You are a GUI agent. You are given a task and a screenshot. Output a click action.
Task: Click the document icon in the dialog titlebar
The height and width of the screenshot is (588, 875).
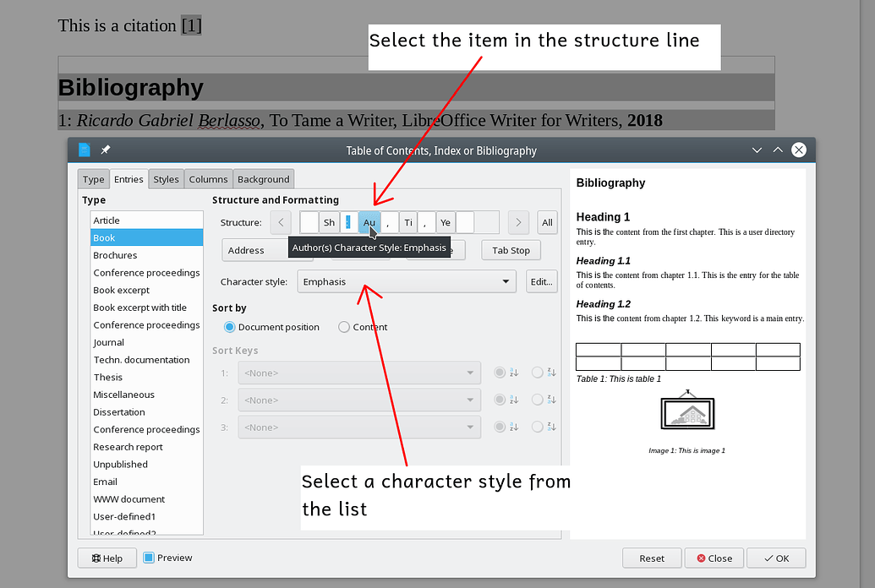click(x=84, y=150)
